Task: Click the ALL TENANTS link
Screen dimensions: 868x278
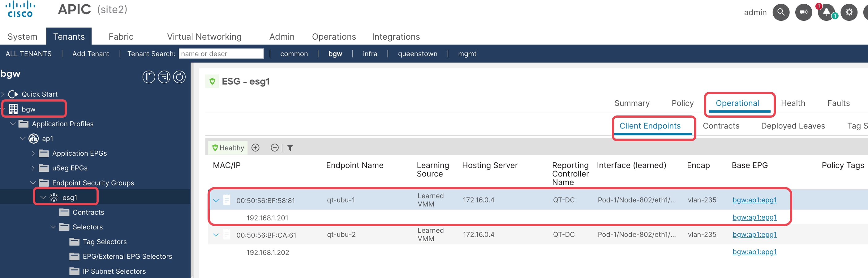Action: click(x=29, y=54)
